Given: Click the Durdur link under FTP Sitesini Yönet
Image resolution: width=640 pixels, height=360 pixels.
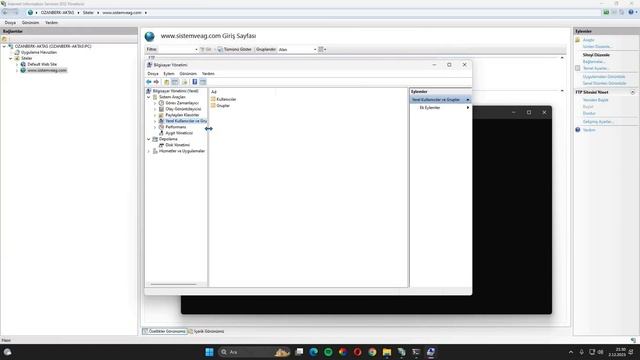Looking at the screenshot, I should (589, 113).
